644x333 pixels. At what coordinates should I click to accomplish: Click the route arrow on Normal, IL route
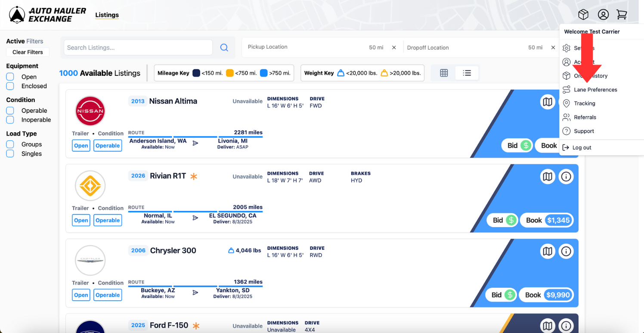coord(195,218)
